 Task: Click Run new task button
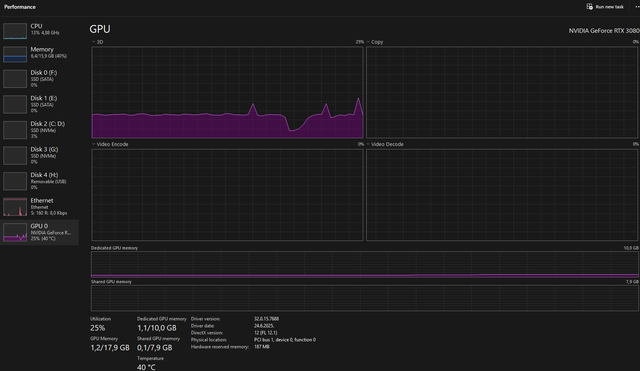(x=605, y=7)
